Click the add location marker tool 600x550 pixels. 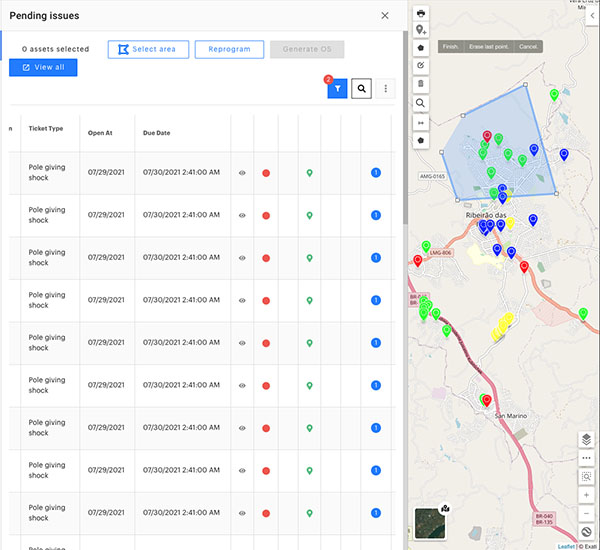(421, 30)
